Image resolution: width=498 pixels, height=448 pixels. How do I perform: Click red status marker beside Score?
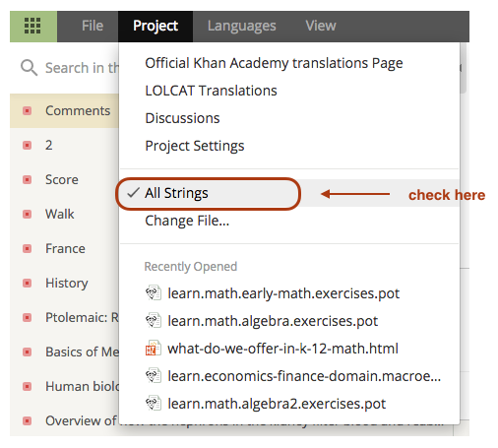28,180
